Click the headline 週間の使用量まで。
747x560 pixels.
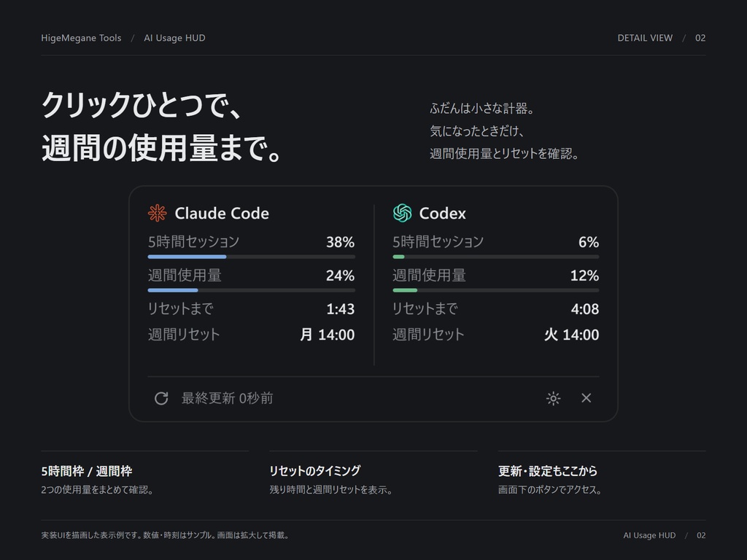(x=162, y=147)
